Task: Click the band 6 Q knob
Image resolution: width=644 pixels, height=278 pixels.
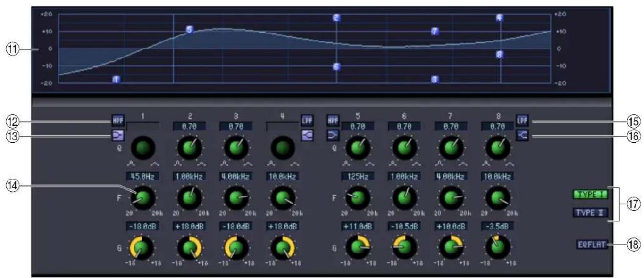Action: pyautogui.click(x=404, y=148)
